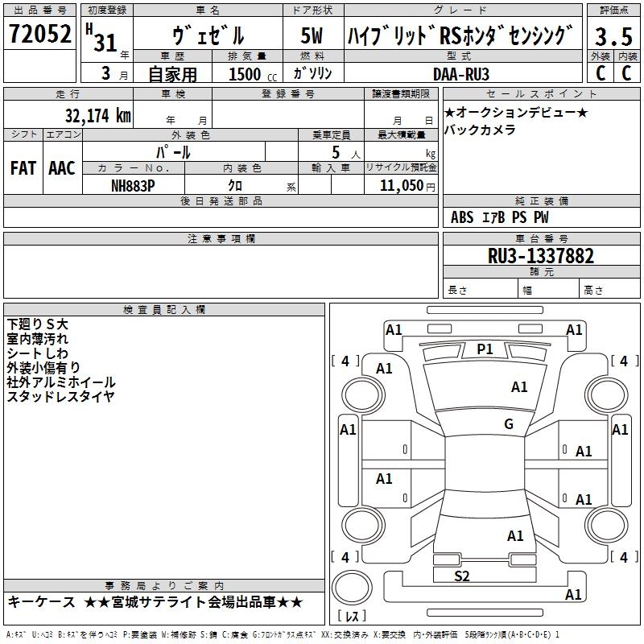Screen dimensions: 644x644
Task: Select the セールスポイント header
Action: pyautogui.click(x=541, y=94)
